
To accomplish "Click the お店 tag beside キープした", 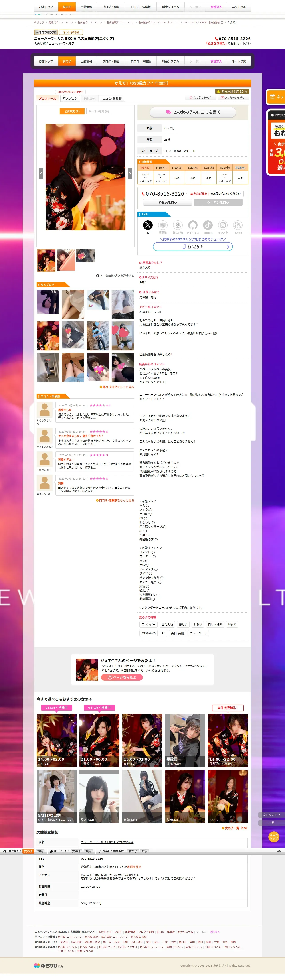I will tap(88, 851).
